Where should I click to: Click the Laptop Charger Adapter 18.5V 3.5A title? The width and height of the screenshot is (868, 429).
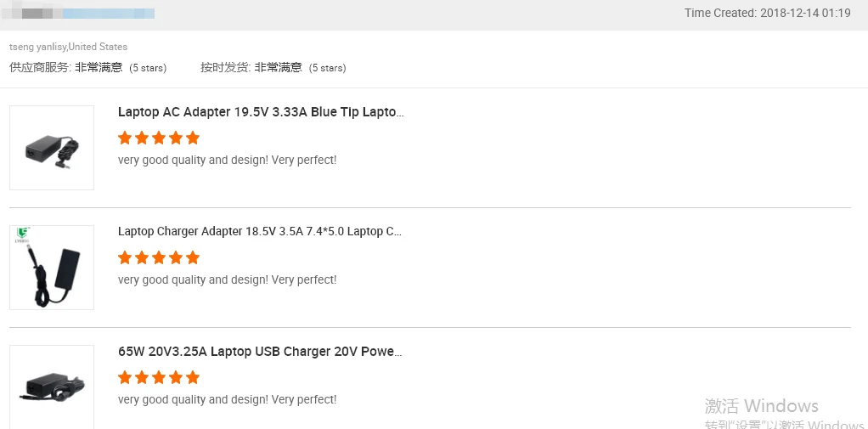260,231
